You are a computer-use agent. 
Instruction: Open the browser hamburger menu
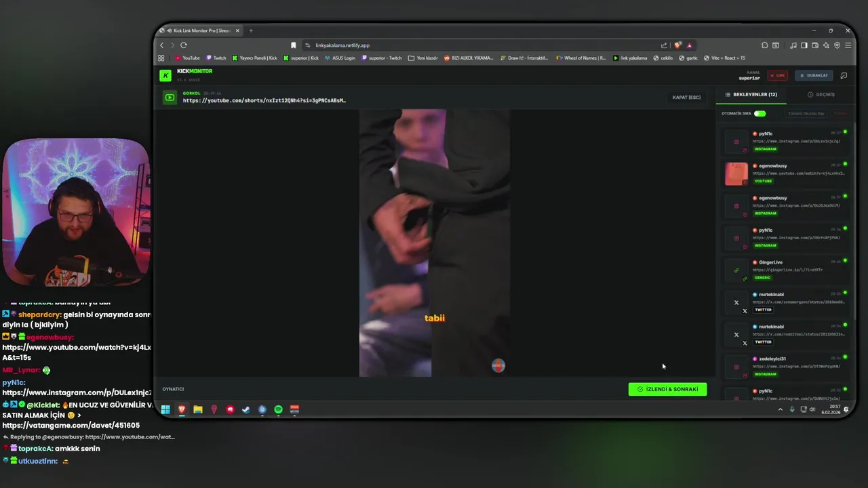pyautogui.click(x=848, y=45)
